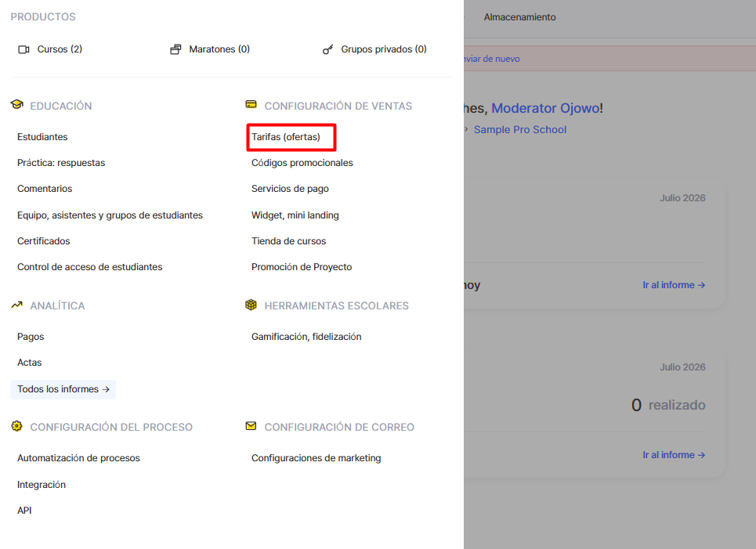This screenshot has width=756, height=549.
Task: Open Tienda de cursos
Action: tap(289, 241)
